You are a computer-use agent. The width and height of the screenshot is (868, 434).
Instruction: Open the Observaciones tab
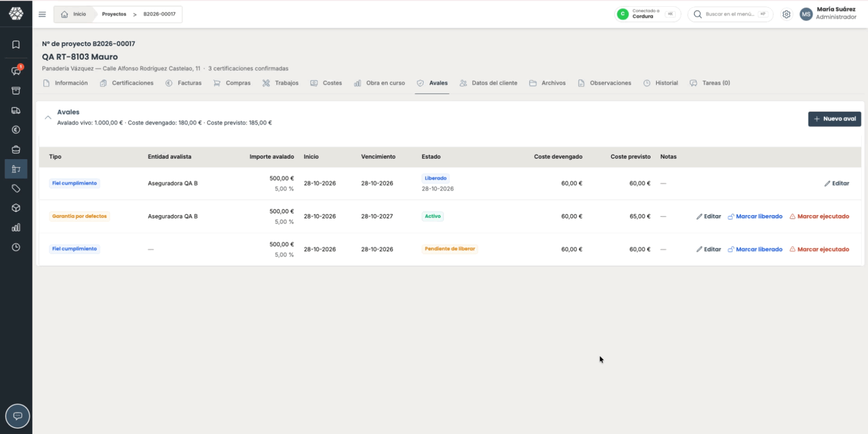pyautogui.click(x=604, y=83)
